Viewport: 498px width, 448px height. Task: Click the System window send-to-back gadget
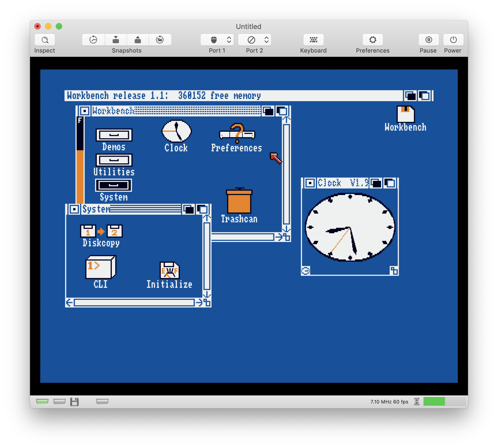(x=189, y=209)
